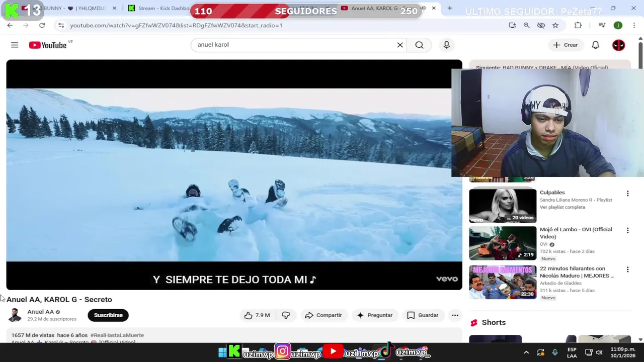Click the install app icon in address bar
This screenshot has height=362, width=644.
pyautogui.click(x=512, y=25)
